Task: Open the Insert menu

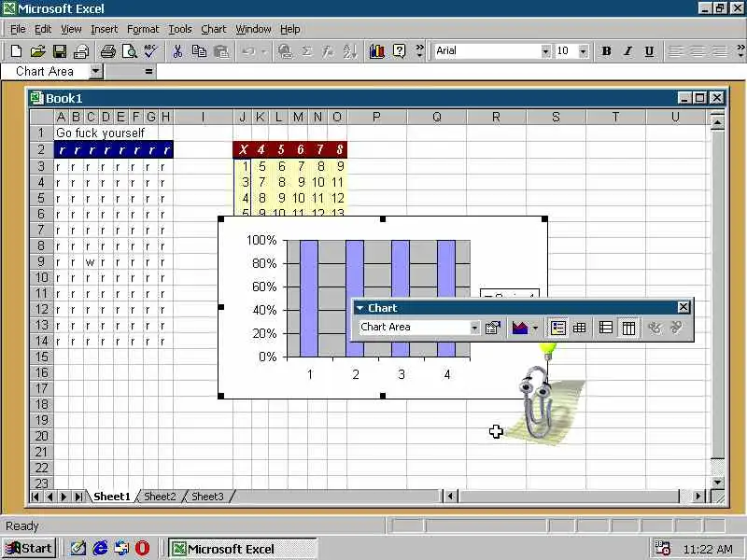Action: click(x=104, y=30)
